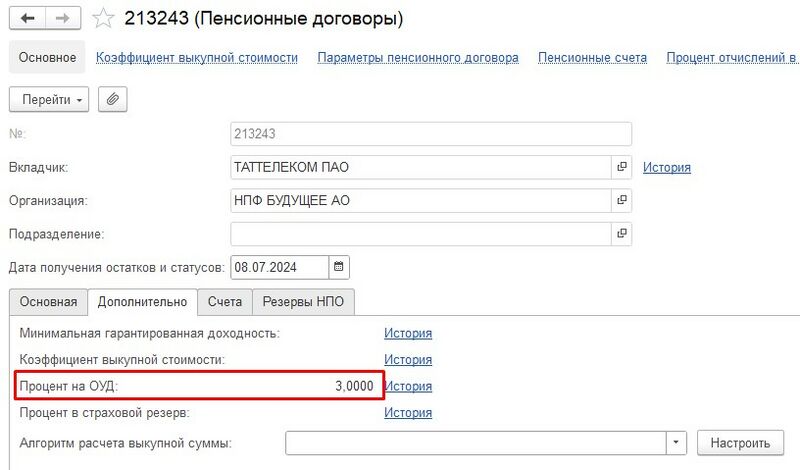Go back with the left arrow button

coord(28,18)
